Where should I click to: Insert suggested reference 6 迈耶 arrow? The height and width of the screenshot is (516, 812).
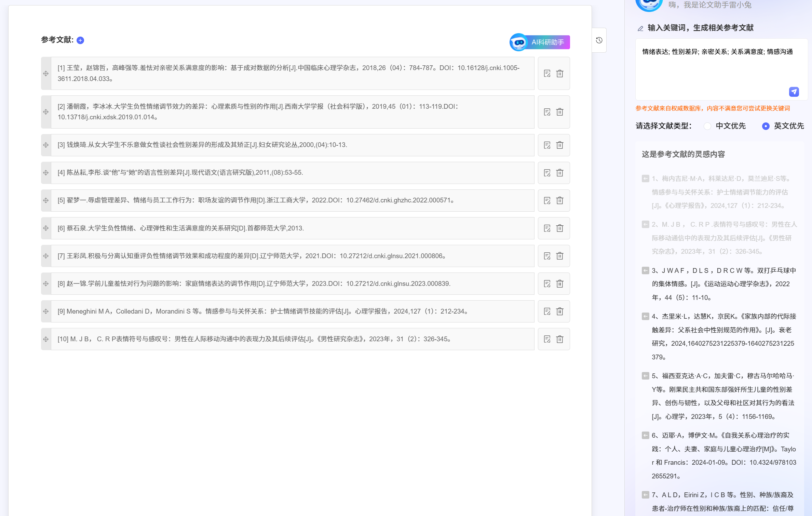[x=645, y=435]
